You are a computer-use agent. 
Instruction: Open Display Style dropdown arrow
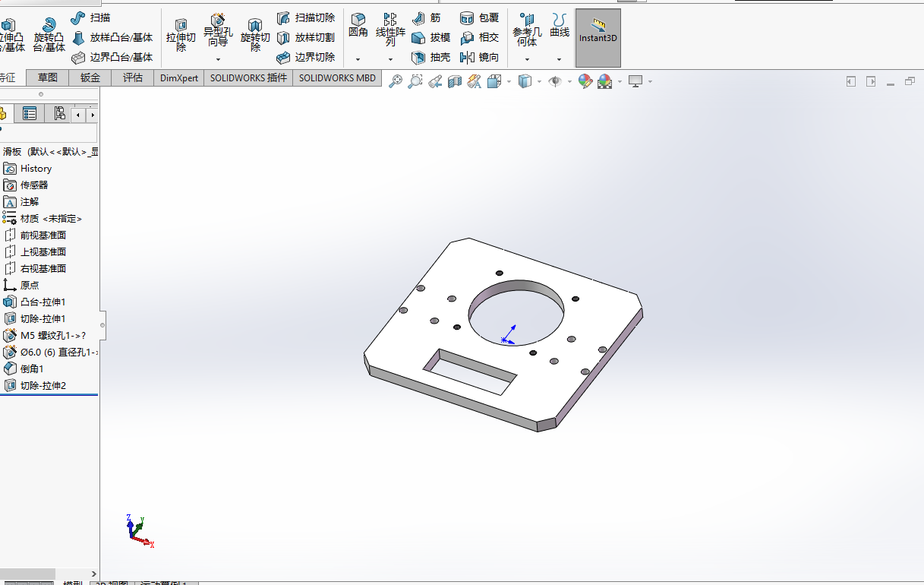pyautogui.click(x=539, y=82)
